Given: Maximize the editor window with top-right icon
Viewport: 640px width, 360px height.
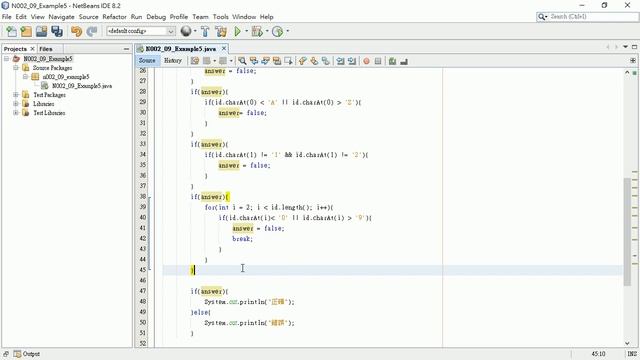Looking at the screenshot, I should pyautogui.click(x=634, y=47).
